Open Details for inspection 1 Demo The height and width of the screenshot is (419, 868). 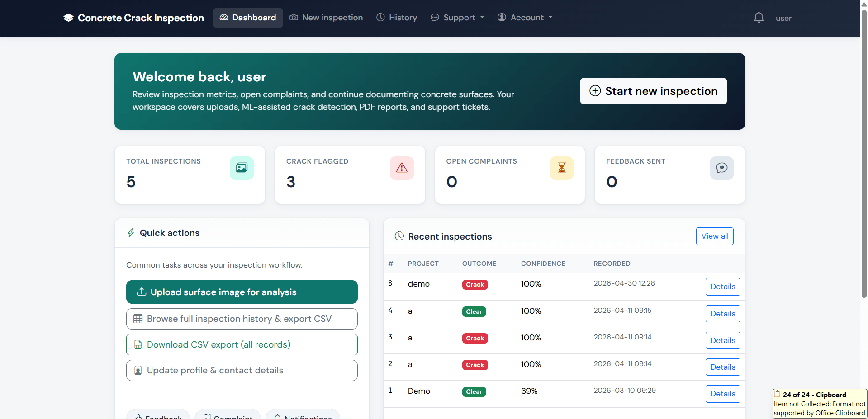coord(723,394)
